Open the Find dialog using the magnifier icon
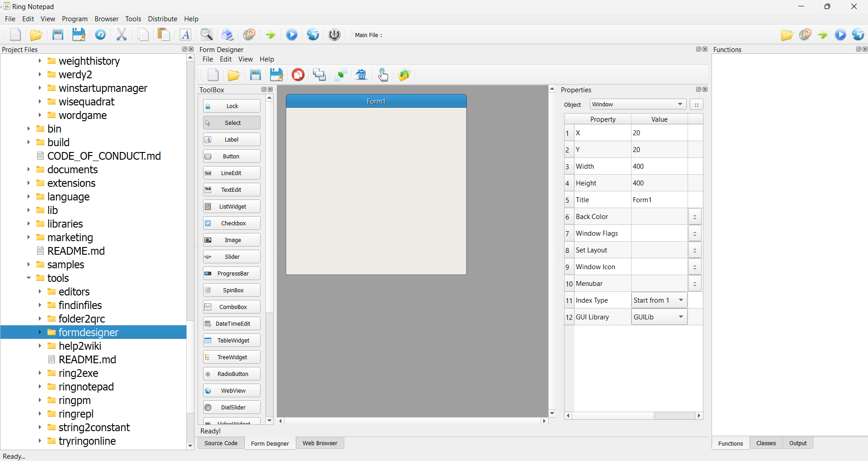 [206, 34]
